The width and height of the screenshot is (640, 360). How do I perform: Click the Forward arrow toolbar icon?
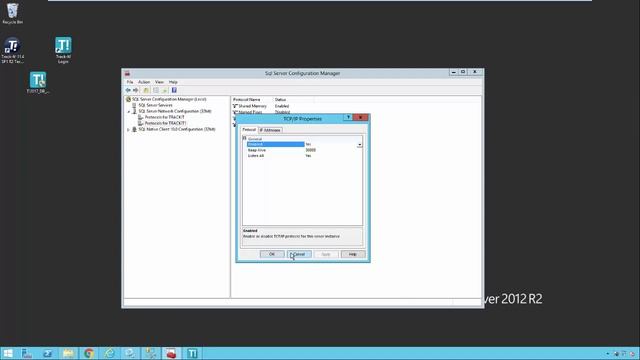pos(136,90)
